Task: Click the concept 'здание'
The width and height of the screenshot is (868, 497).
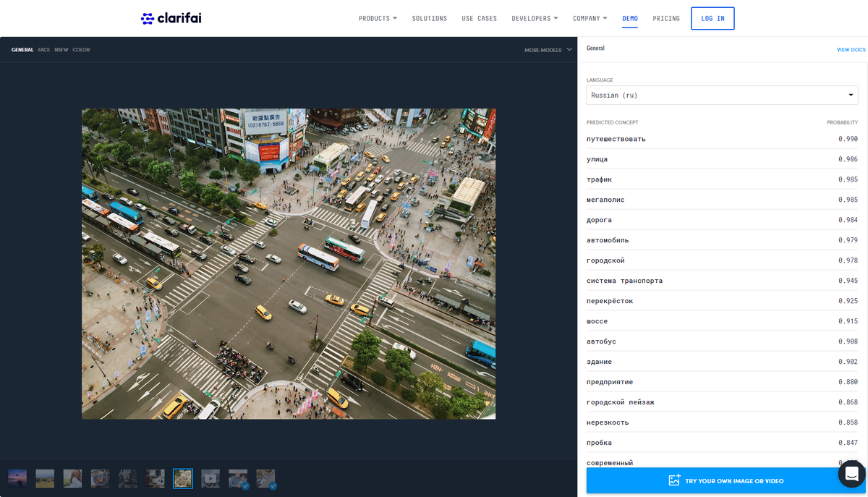Action: 600,362
